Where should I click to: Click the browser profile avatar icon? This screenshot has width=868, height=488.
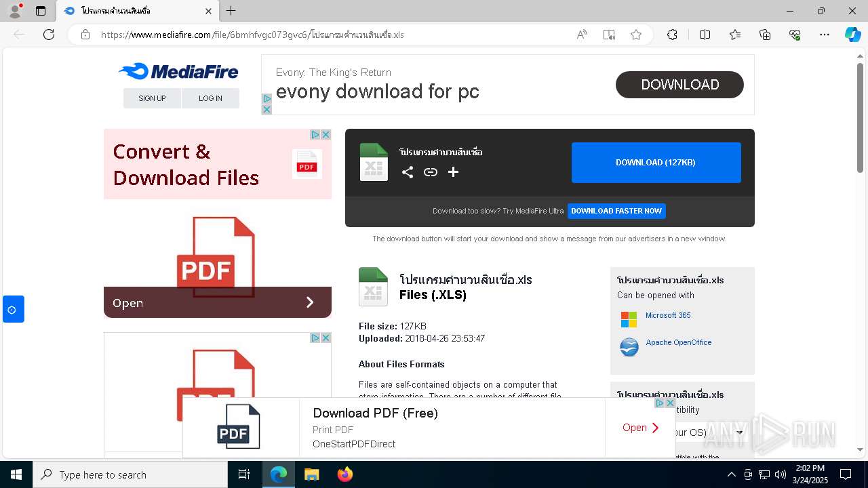[x=14, y=11]
